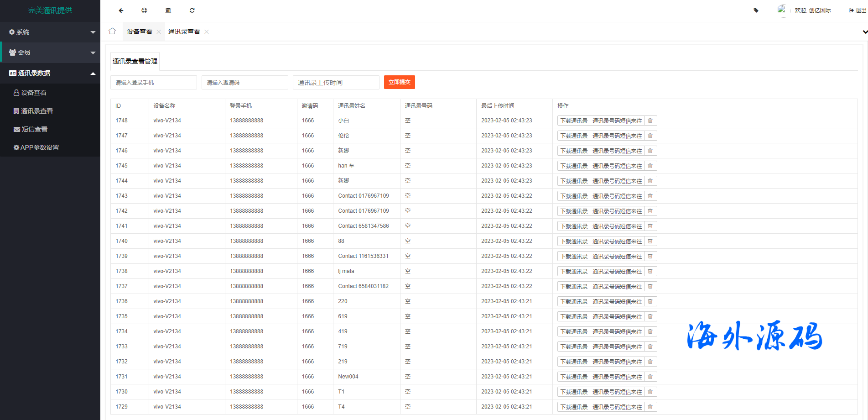Expand the 会员 sidebar menu
868x420 pixels.
click(x=50, y=52)
